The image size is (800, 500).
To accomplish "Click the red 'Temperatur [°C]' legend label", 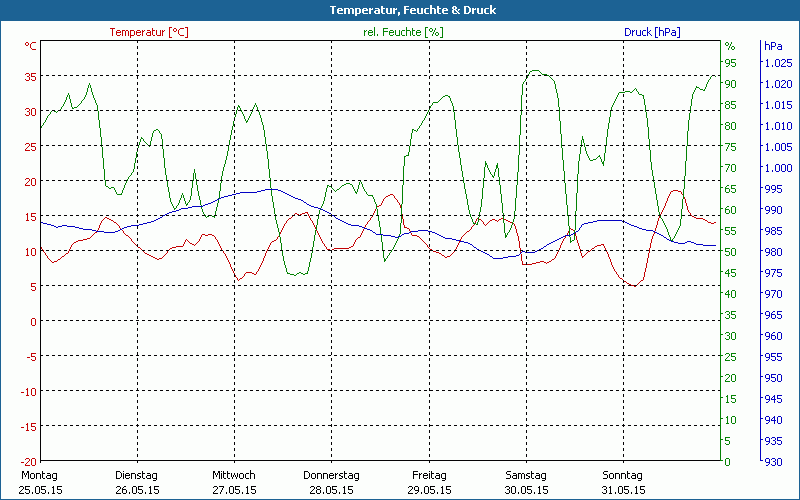I will coord(149,32).
